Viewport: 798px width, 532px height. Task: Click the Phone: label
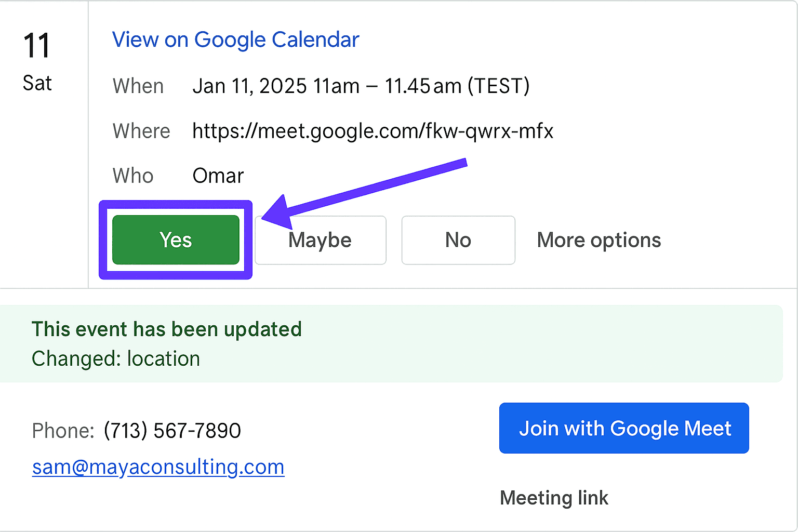point(63,431)
